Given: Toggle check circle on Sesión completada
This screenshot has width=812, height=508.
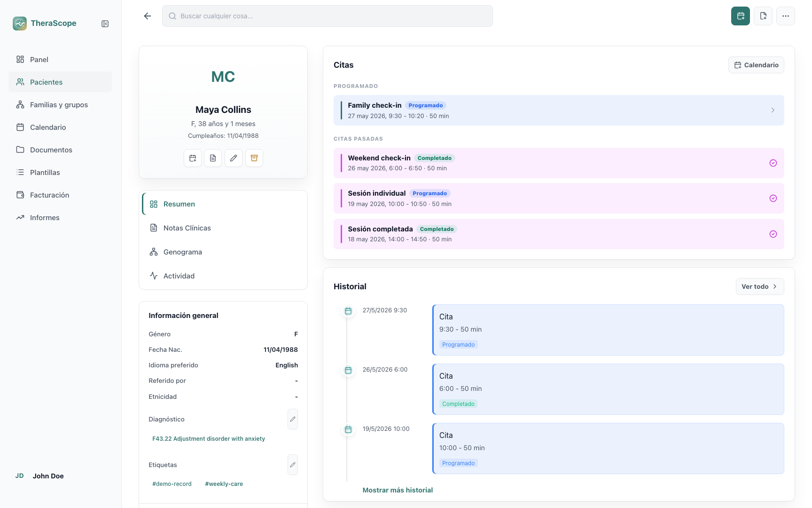Looking at the screenshot, I should [773, 234].
